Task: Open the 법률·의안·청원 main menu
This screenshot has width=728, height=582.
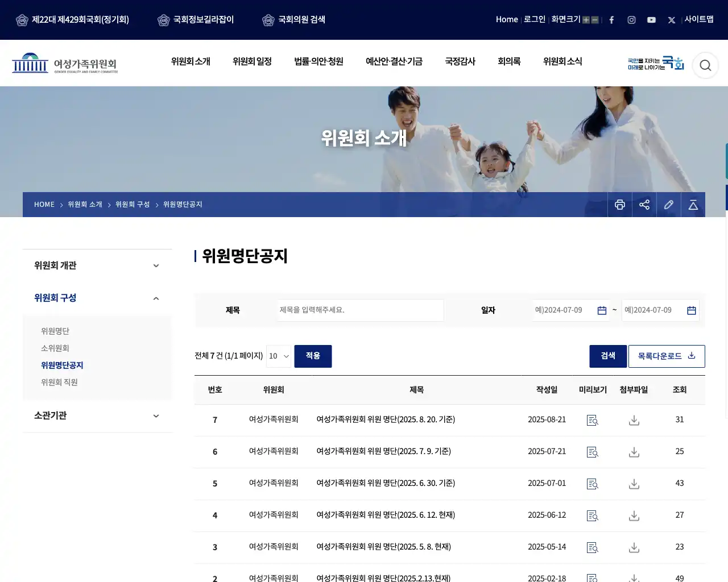Action: click(x=318, y=61)
